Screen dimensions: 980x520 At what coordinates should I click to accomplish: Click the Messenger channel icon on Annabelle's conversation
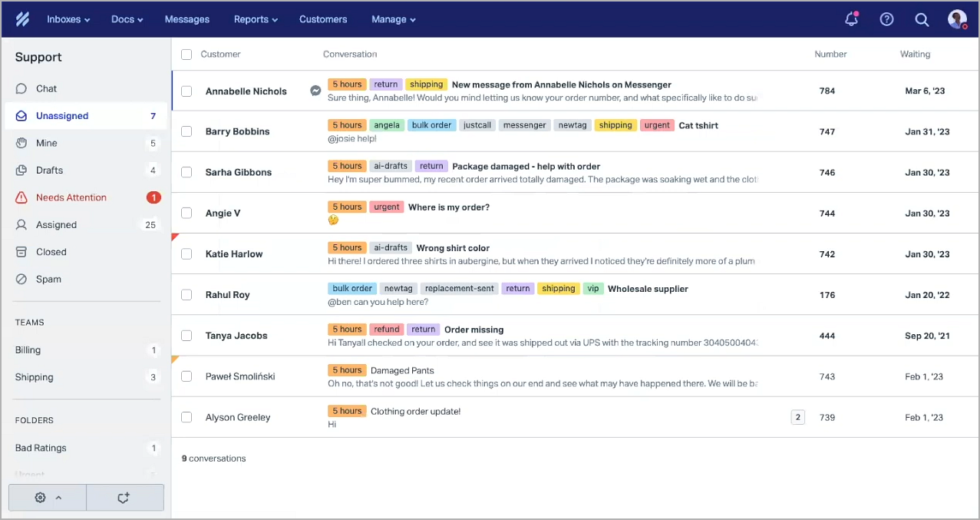315,90
